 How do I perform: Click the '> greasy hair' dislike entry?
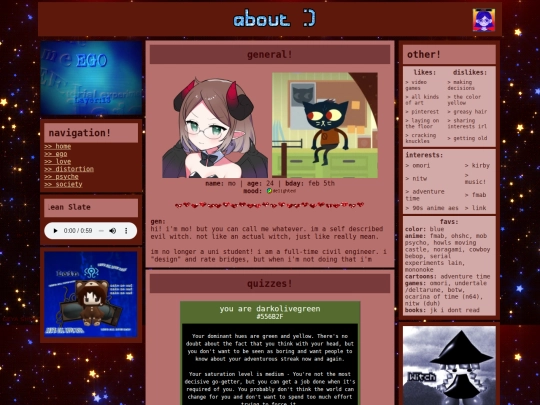tap(467, 112)
